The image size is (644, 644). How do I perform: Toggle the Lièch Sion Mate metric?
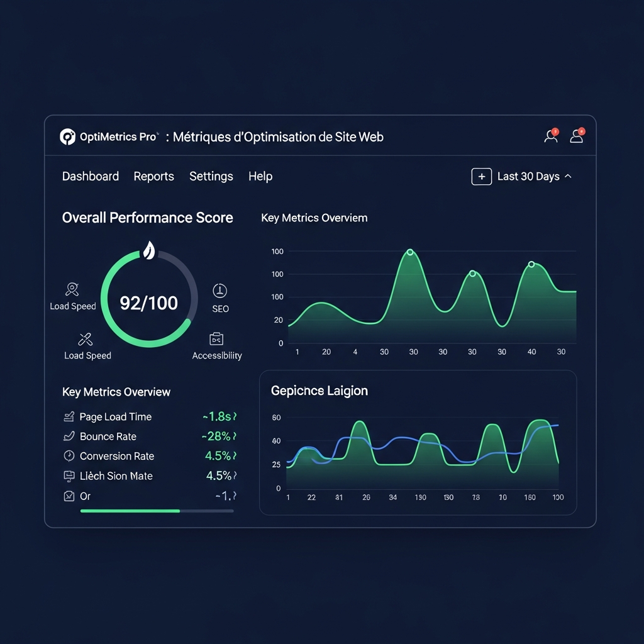click(69, 476)
